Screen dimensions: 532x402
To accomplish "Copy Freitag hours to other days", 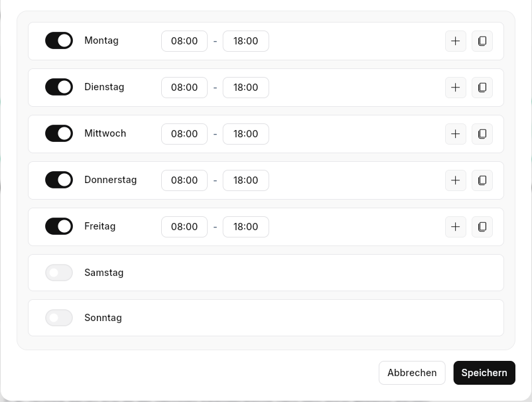I will pos(482,227).
